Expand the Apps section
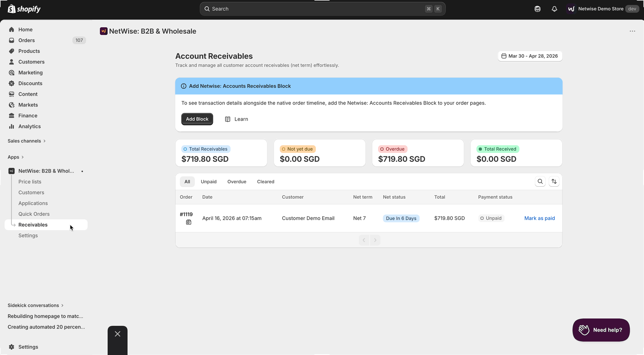Viewport: 644px width, 355px height. pyautogui.click(x=16, y=157)
